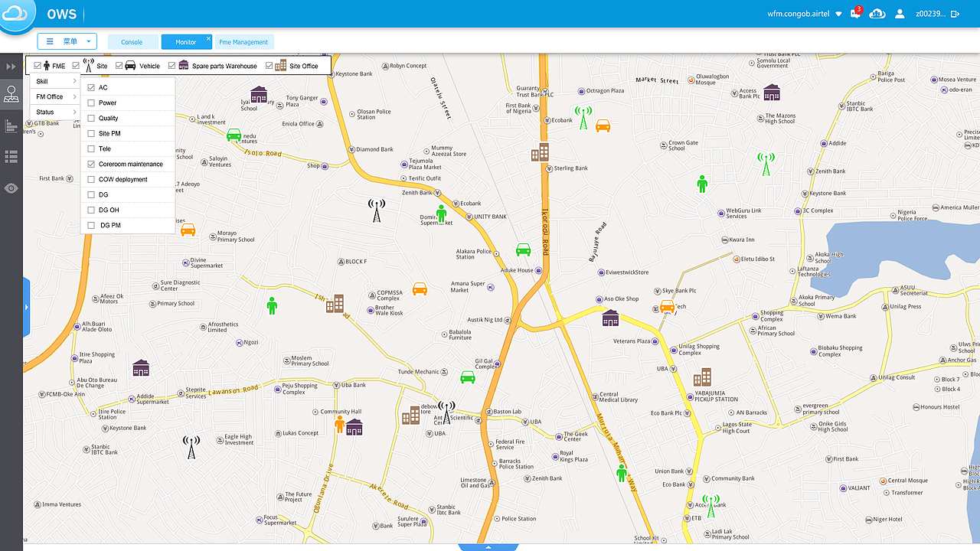Click the z00239 username label
This screenshot has width=980, height=551.
point(930,14)
